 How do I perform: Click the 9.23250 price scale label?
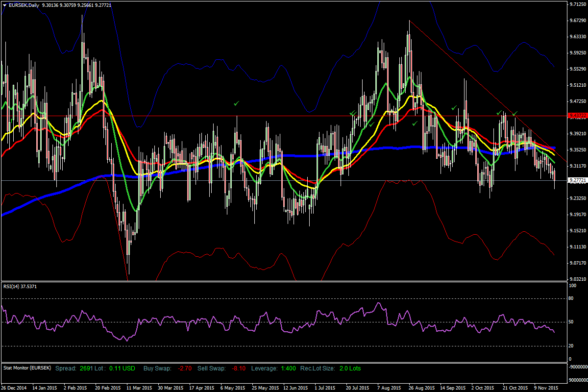tap(578, 198)
